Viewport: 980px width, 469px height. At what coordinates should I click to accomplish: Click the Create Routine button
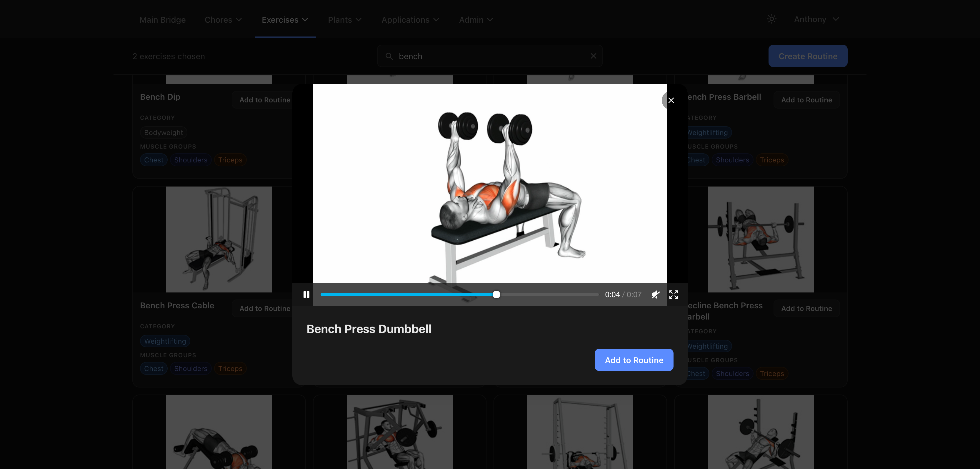click(x=808, y=56)
